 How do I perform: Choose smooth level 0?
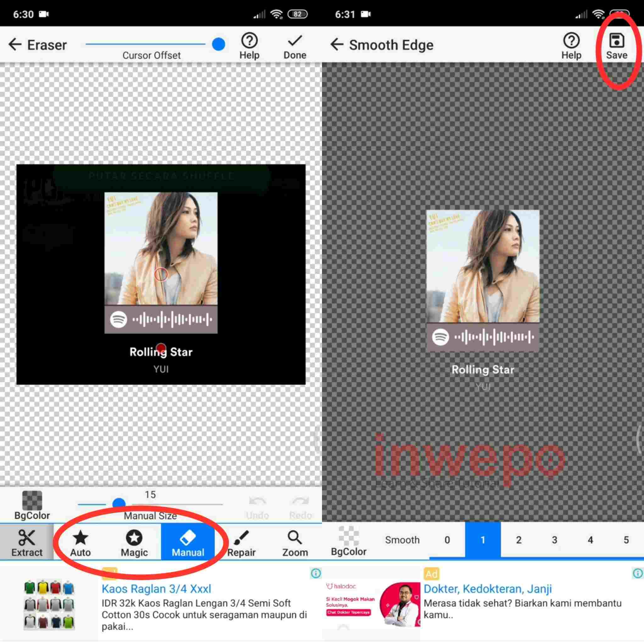pos(447,540)
